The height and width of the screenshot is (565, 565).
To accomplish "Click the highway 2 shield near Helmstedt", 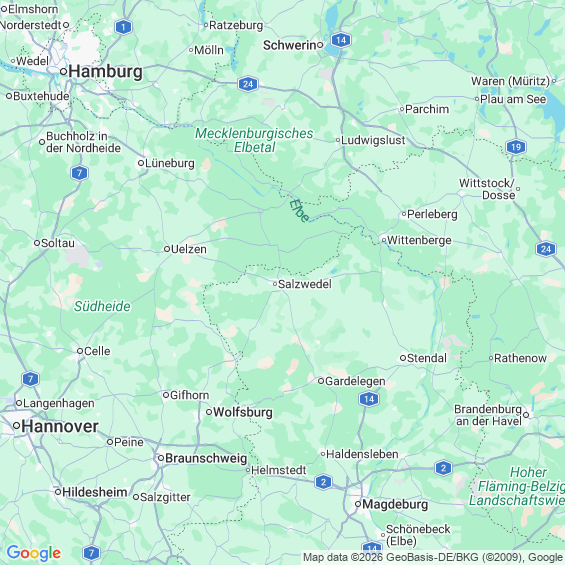I will coord(323,482).
